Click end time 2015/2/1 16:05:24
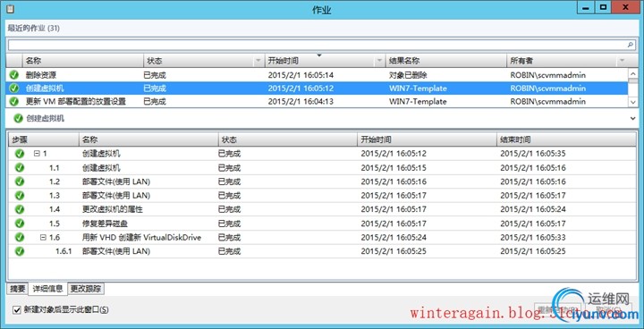The image size is (644, 329). pos(533,209)
